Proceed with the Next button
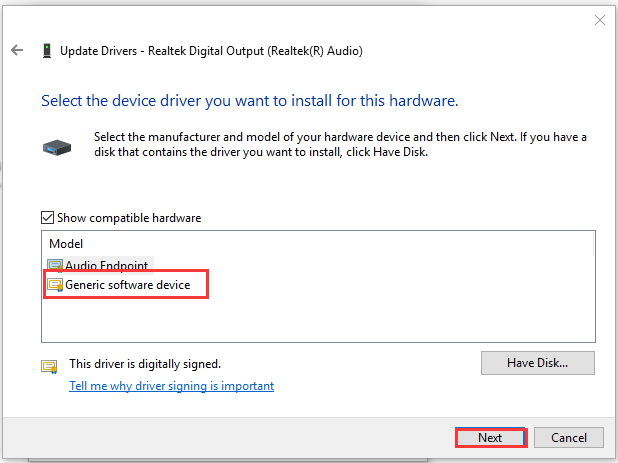Screen dimensions: 618x463 pyautogui.click(x=491, y=438)
